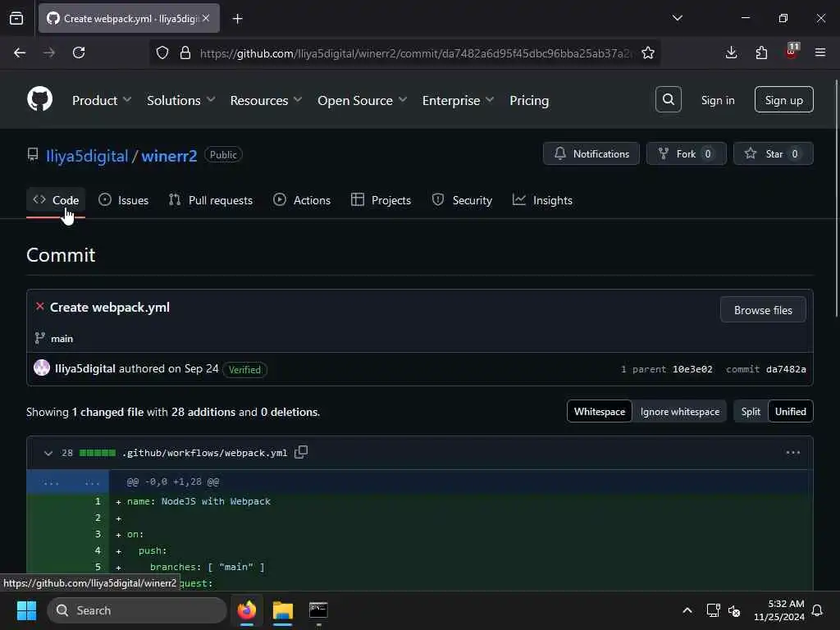Viewport: 840px width, 630px height.
Task: Open a new tab with the plus icon
Action: [238, 19]
